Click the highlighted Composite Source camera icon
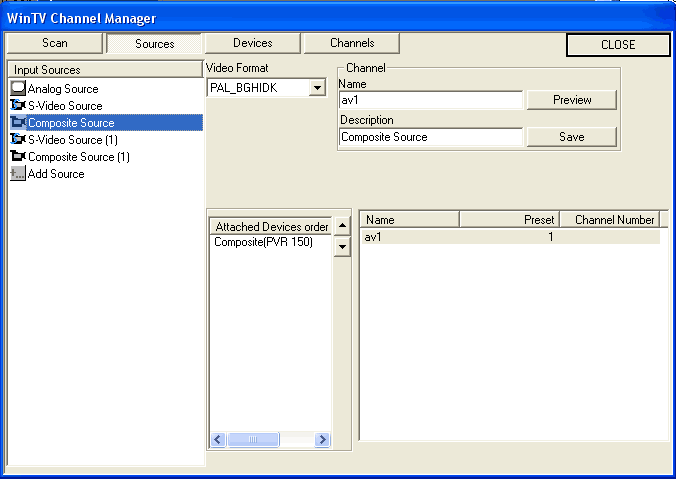Image resolution: width=676 pixels, height=479 pixels. pos(17,123)
